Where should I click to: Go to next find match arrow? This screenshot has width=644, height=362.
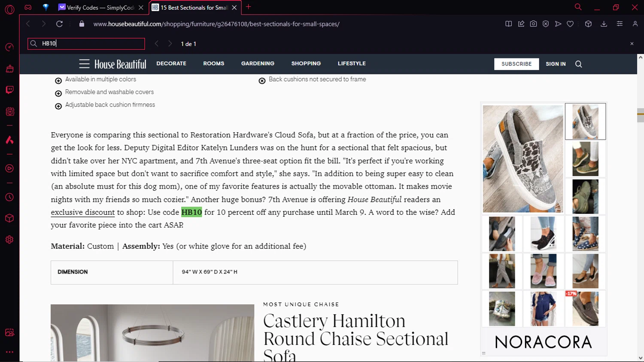pos(170,43)
